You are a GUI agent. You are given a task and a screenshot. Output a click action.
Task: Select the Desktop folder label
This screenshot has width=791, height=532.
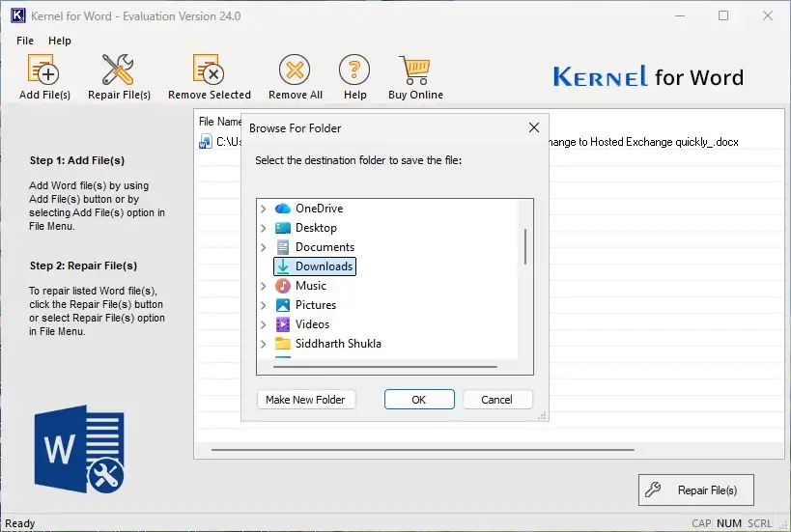pos(316,228)
